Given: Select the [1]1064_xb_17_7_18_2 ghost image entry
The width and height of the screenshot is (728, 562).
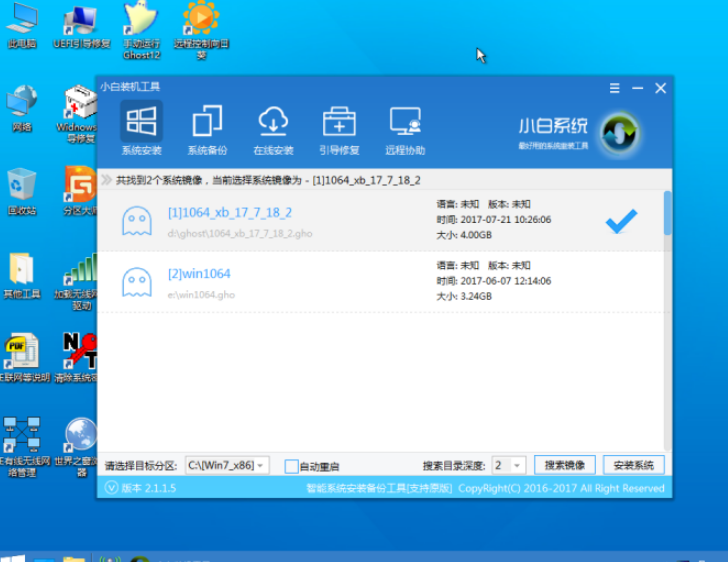Looking at the screenshot, I should (230, 213).
